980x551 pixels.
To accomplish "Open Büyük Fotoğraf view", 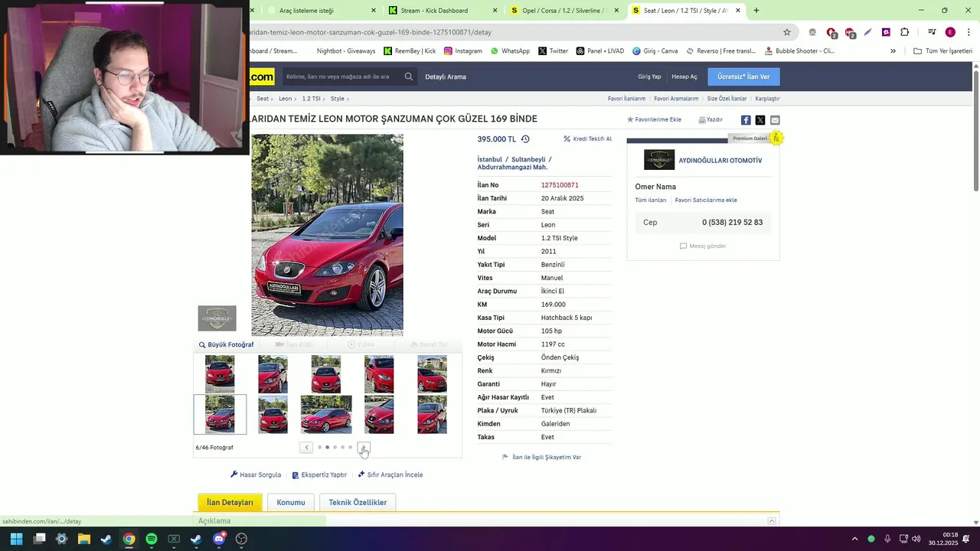I will tap(227, 345).
